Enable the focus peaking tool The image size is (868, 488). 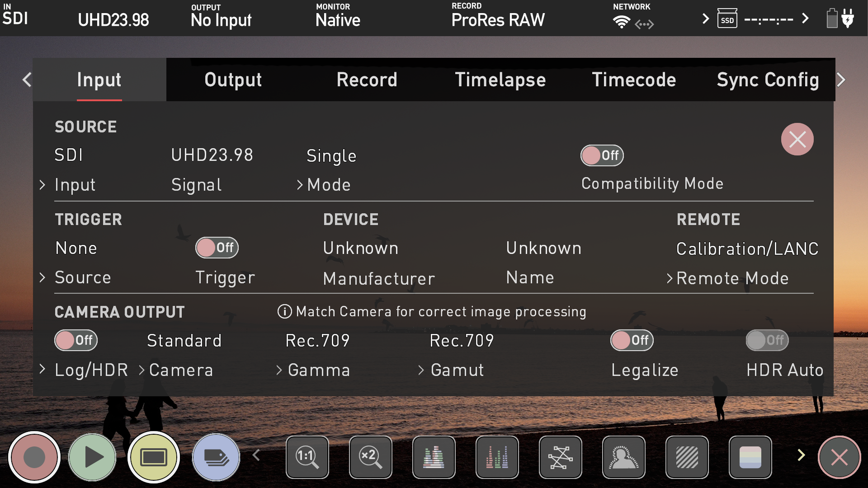coord(624,457)
